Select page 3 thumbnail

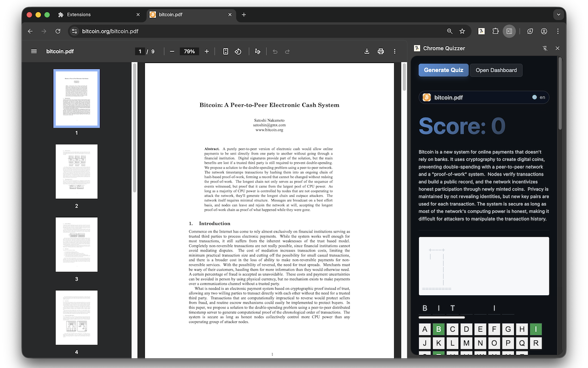point(76,244)
